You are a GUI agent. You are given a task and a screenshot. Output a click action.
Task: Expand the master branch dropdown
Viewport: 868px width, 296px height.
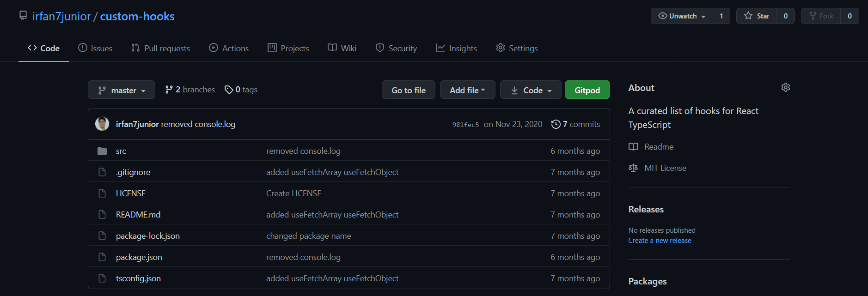[122, 90]
